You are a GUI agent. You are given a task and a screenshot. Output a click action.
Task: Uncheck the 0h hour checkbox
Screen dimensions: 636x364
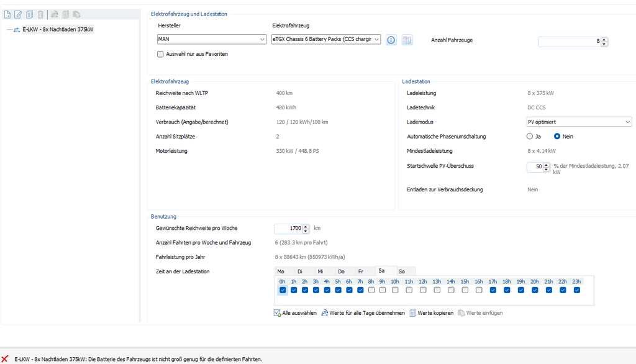(283, 290)
